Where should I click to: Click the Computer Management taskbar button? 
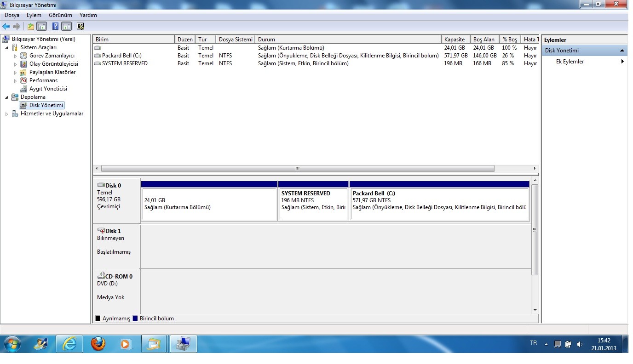click(x=184, y=344)
